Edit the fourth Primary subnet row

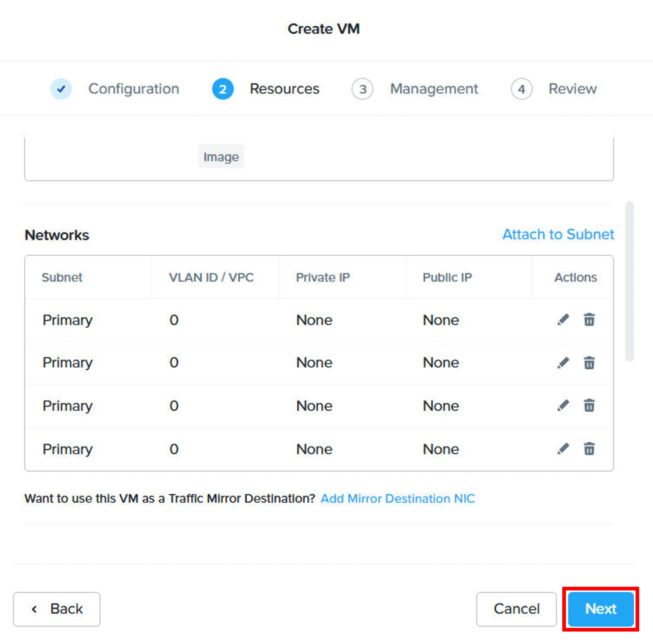point(563,449)
